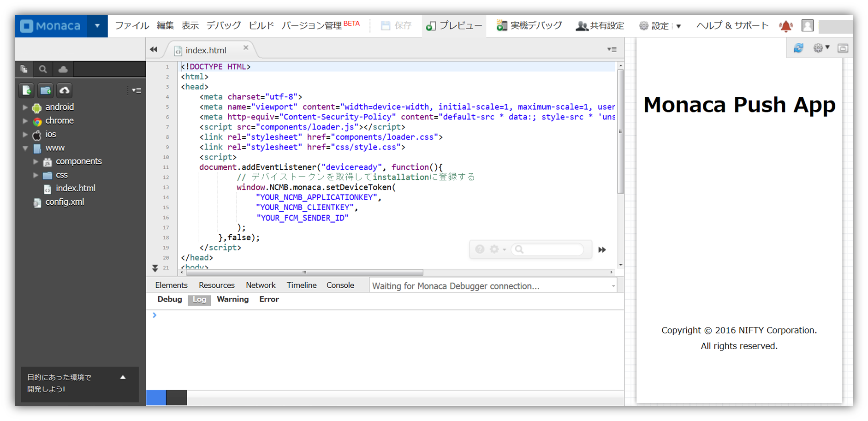This screenshot has height=421, width=868.
Task: Switch to the Timeline tab
Action: [301, 285]
